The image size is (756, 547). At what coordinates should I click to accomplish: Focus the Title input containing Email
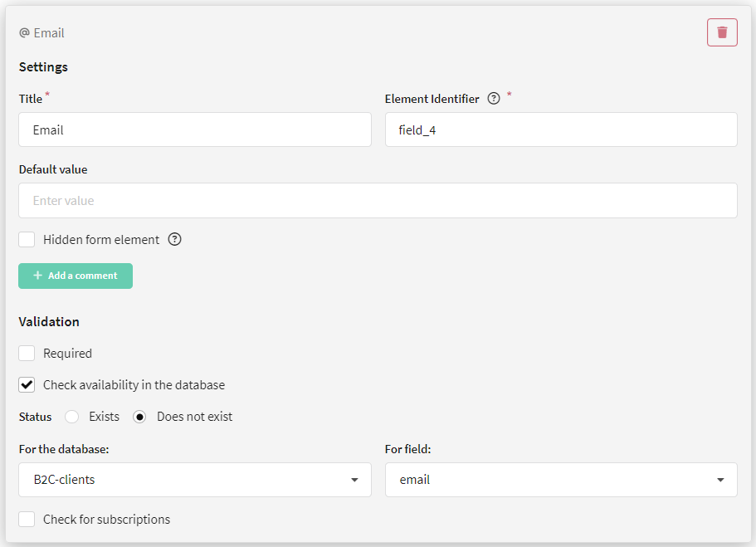[195, 129]
